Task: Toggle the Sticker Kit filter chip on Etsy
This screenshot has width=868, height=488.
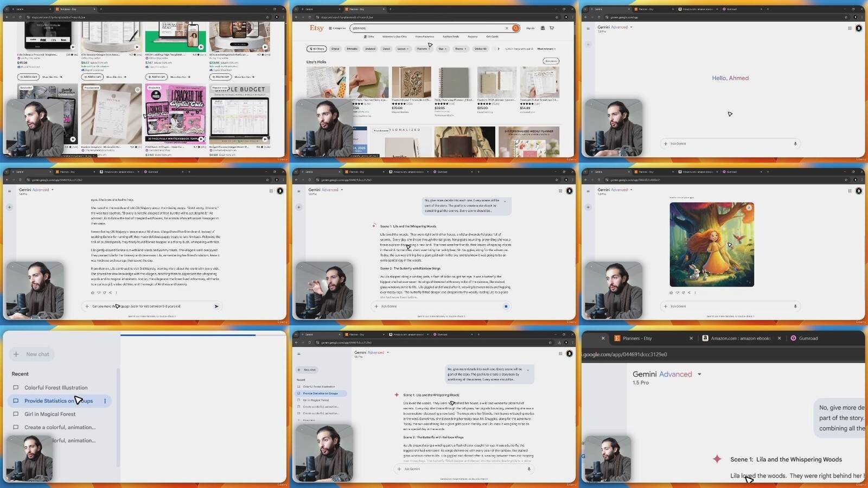Action: (481, 49)
